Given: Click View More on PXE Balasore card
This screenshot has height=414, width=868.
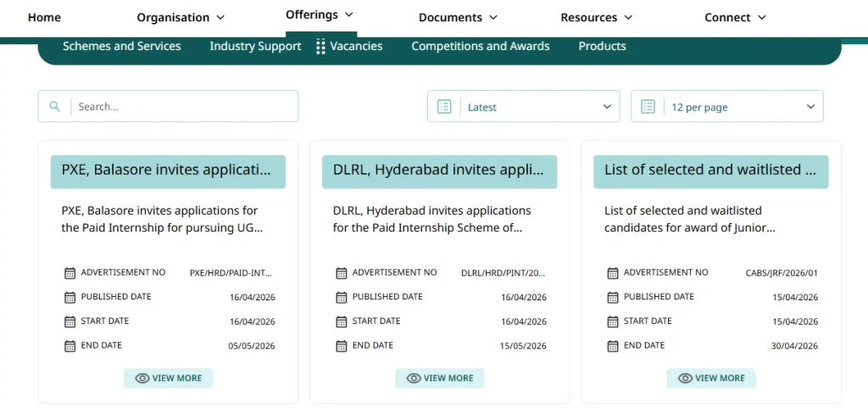Looking at the screenshot, I should (x=168, y=378).
